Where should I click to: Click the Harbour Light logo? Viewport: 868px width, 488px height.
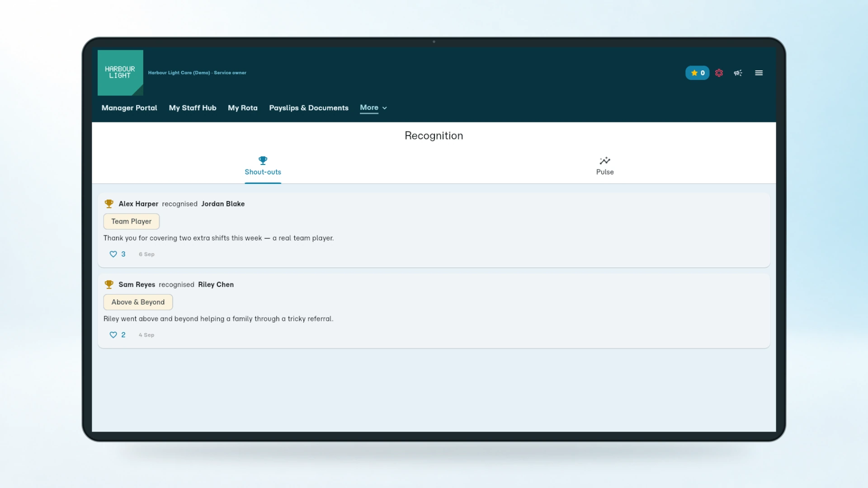point(120,73)
